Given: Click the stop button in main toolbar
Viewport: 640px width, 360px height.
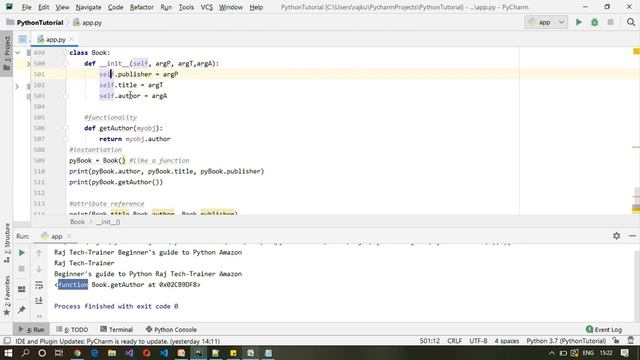Looking at the screenshot, I should point(610,22).
